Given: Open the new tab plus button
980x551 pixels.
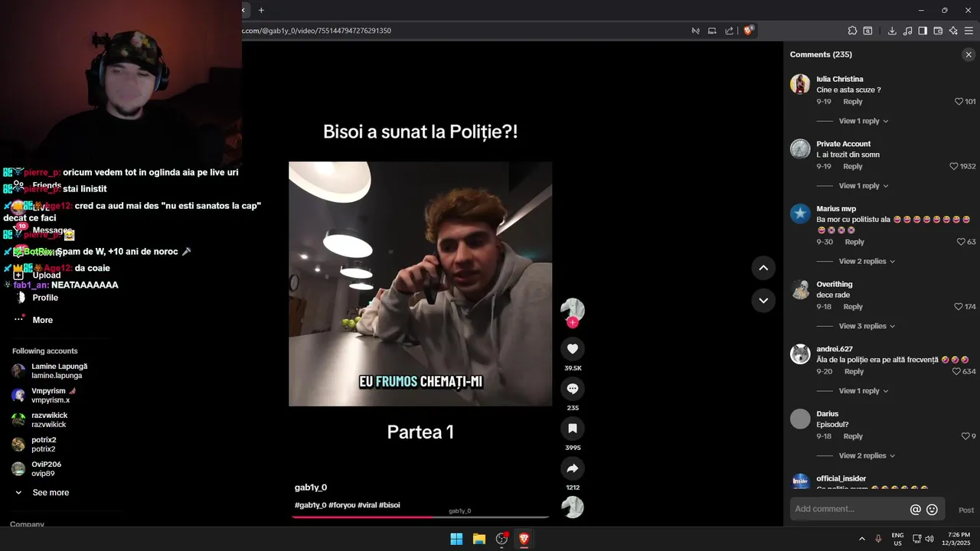Looking at the screenshot, I should (x=261, y=10).
